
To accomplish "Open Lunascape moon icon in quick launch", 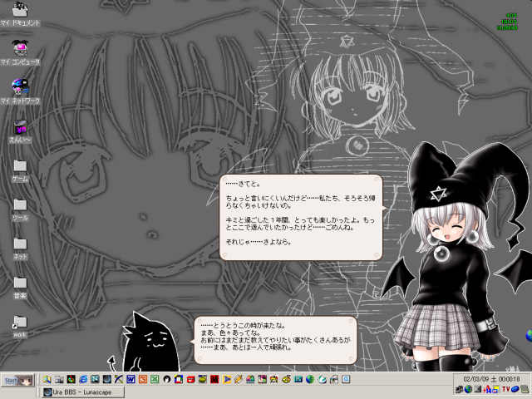I will tap(107, 379).
